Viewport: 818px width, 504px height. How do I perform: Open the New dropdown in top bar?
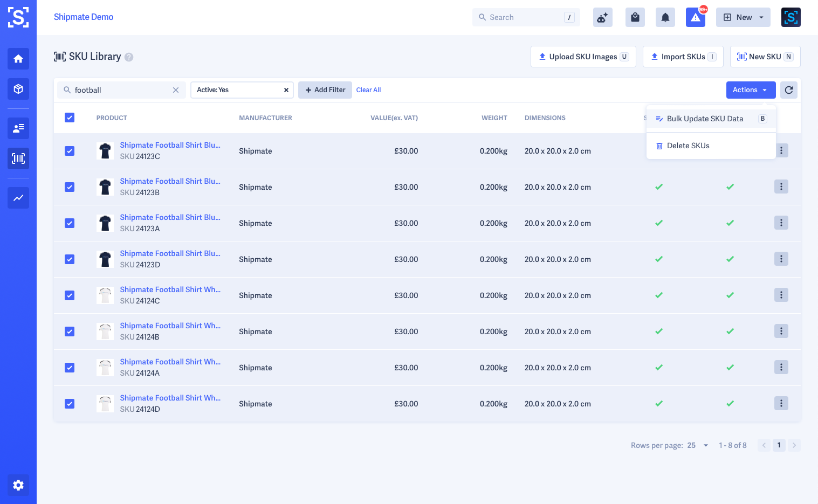[x=743, y=17]
